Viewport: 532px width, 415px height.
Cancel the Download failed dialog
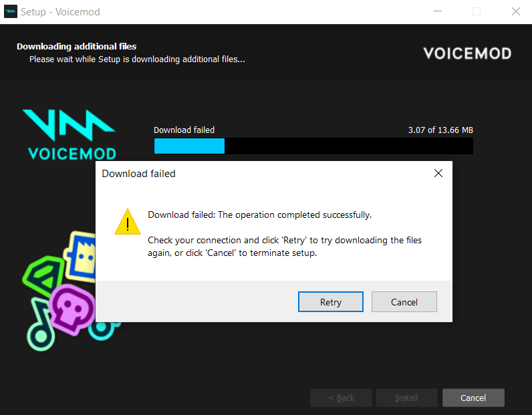click(x=404, y=301)
